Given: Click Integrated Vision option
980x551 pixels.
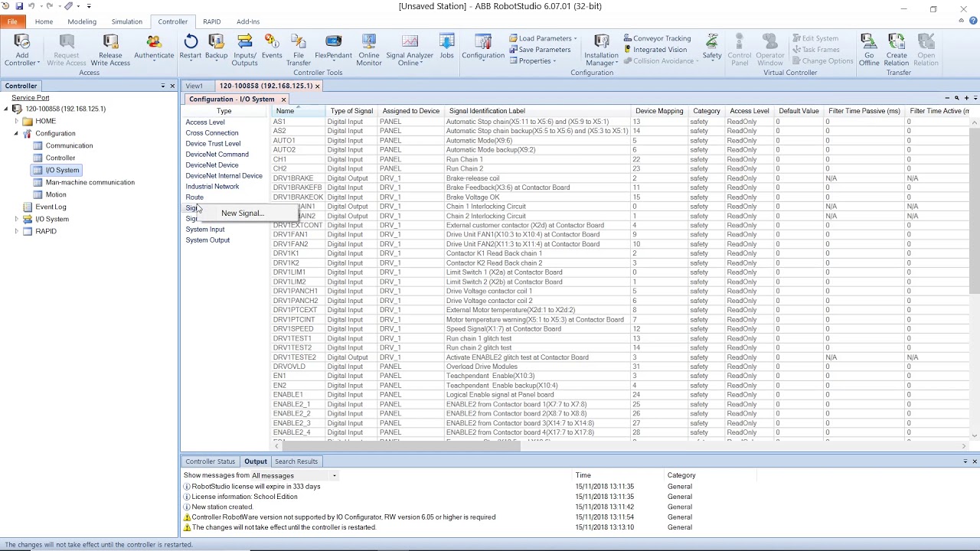Looking at the screenshot, I should tap(655, 50).
